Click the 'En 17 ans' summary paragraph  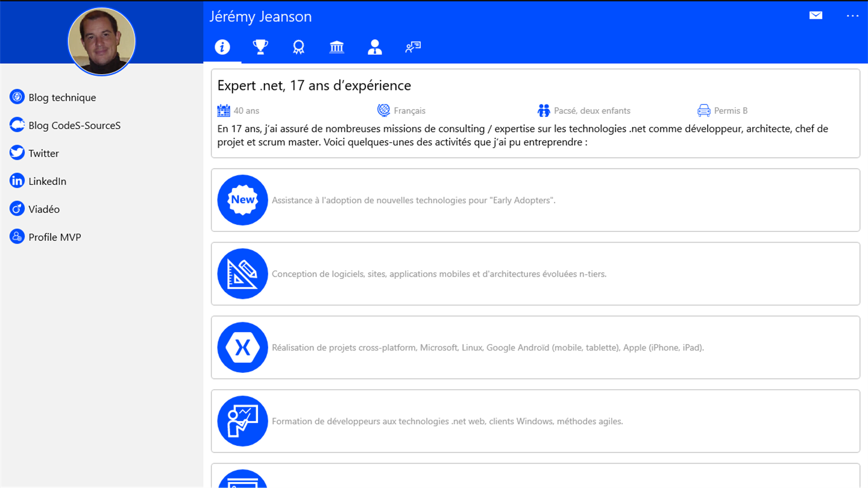pos(523,136)
